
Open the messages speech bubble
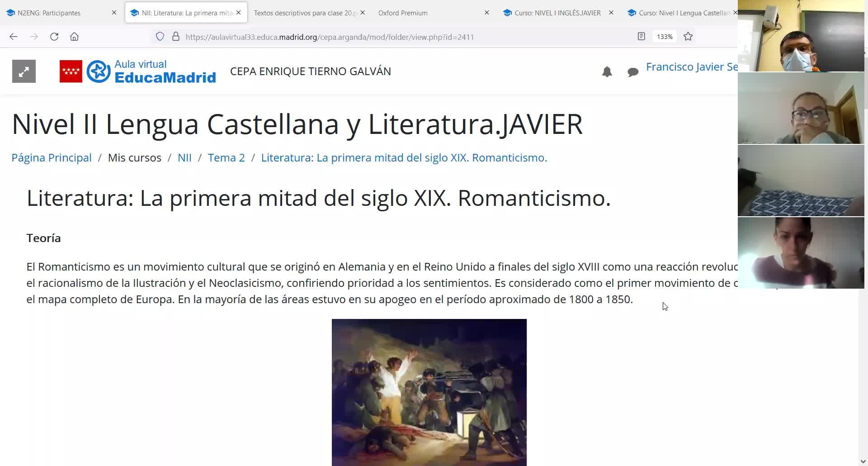633,72
